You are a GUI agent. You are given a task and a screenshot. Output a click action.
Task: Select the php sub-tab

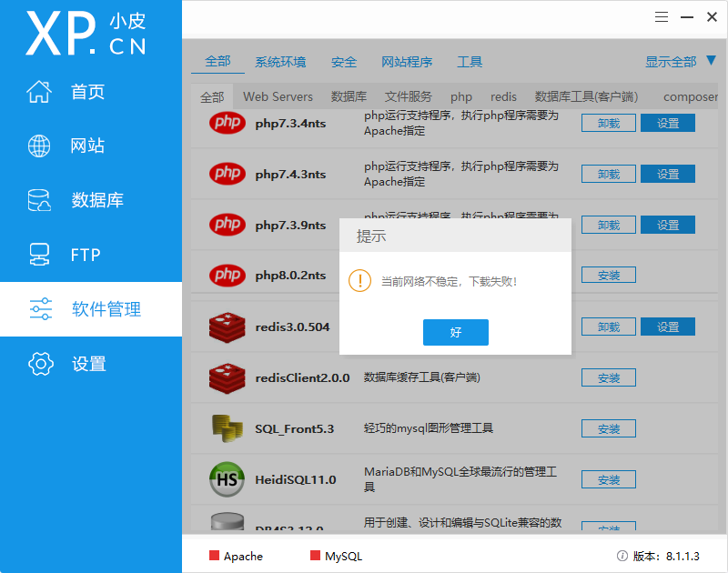[x=461, y=97]
